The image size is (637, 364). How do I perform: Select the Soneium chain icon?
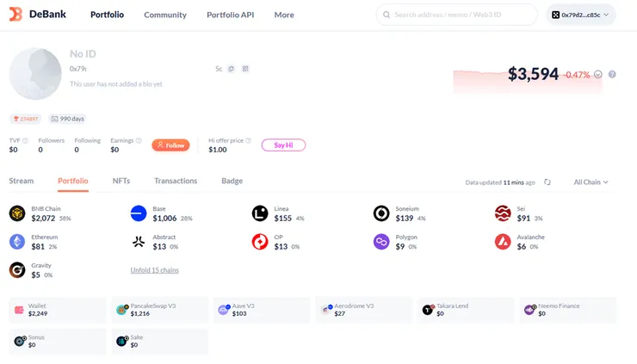381,213
